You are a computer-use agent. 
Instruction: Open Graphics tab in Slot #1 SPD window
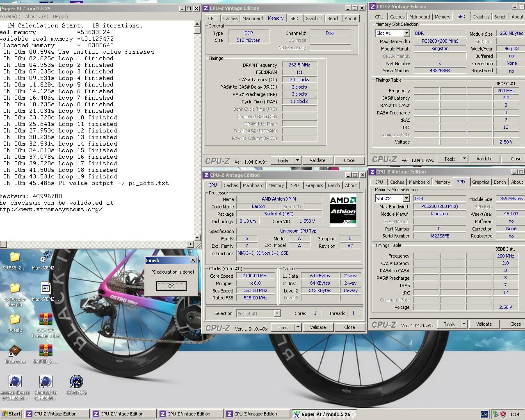tap(481, 17)
